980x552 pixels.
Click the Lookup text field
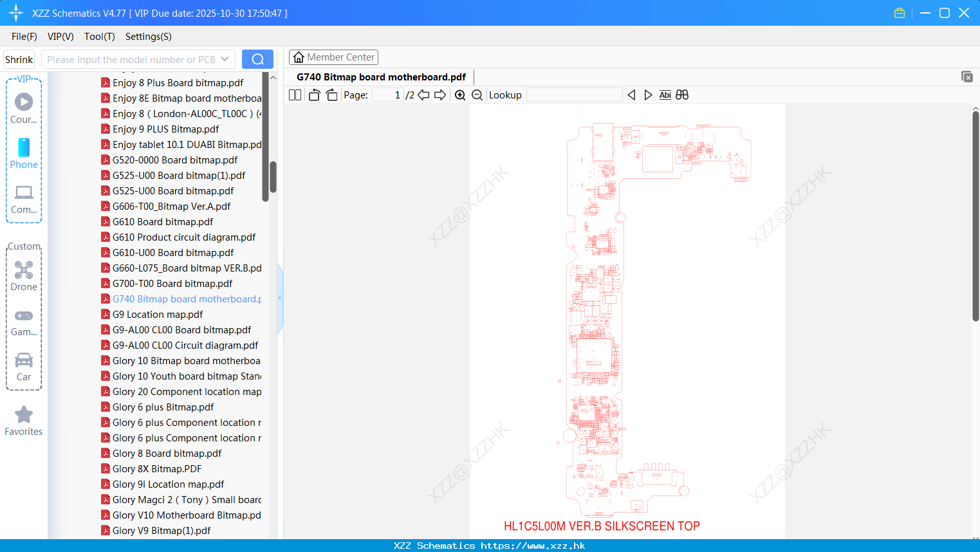(575, 95)
